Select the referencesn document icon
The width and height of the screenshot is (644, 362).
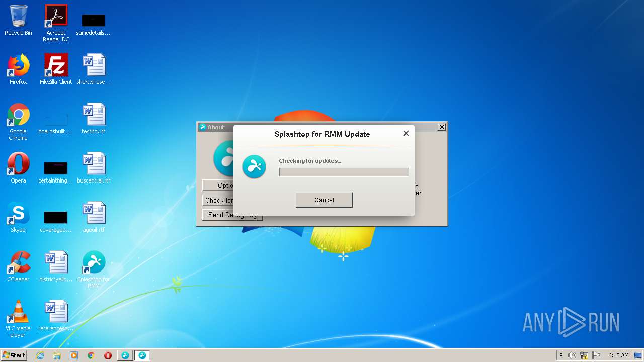point(56,316)
